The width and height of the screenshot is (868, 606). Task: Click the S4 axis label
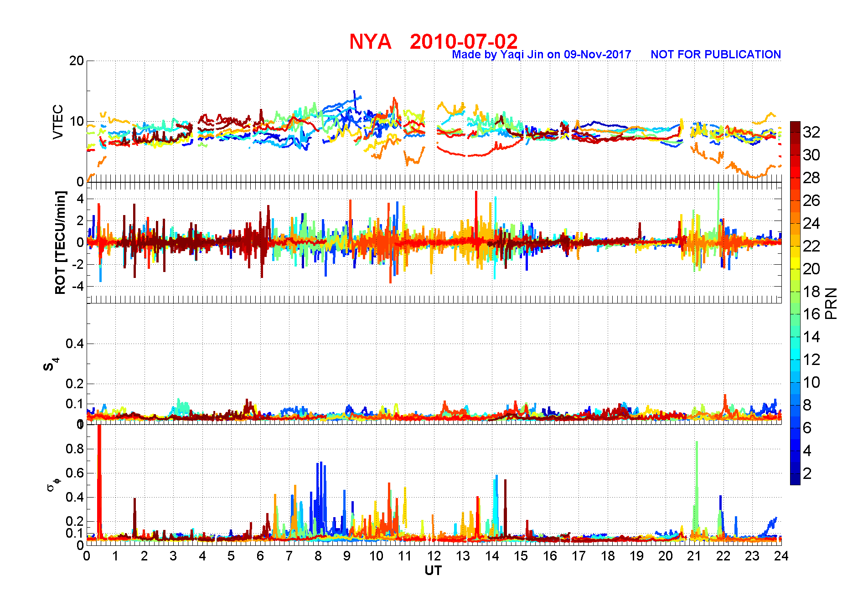(51, 365)
